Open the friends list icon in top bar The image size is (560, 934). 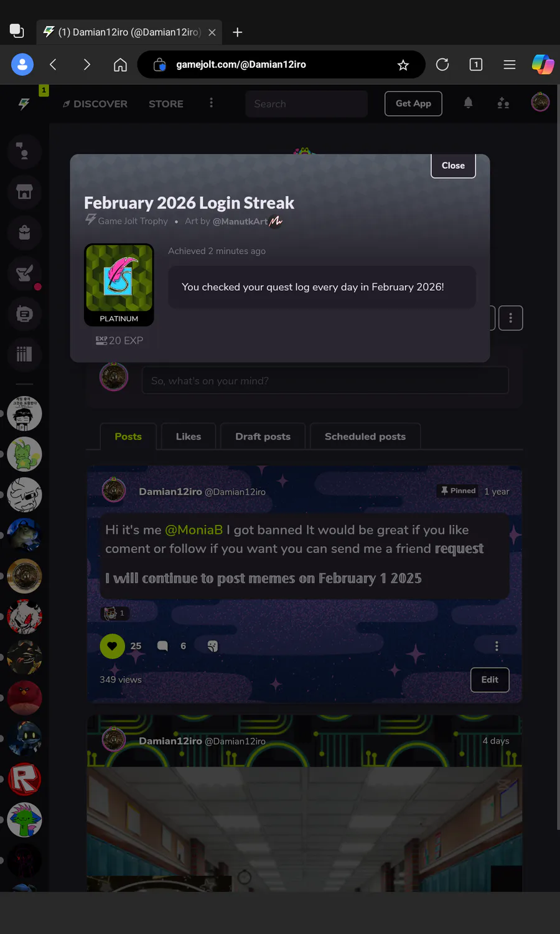503,103
